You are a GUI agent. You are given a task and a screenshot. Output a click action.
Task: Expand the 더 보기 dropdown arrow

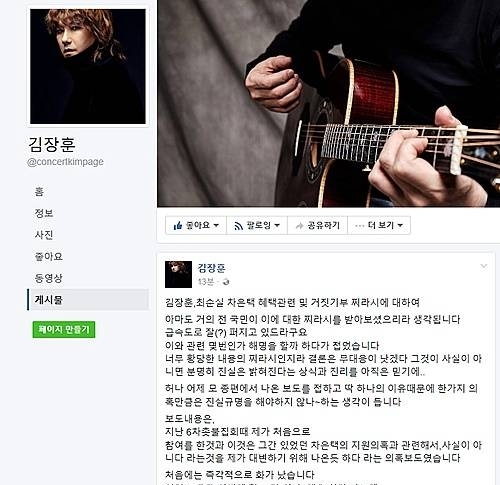coord(400,225)
